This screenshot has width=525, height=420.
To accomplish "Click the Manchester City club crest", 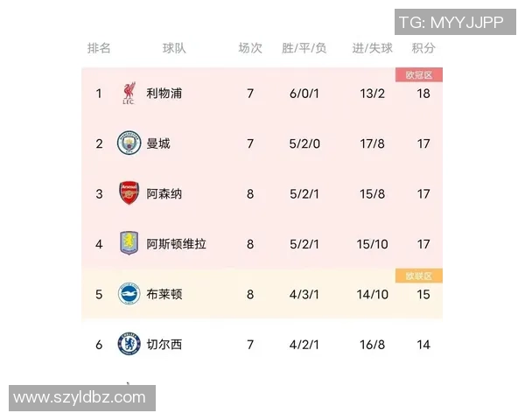I will coord(129,143).
